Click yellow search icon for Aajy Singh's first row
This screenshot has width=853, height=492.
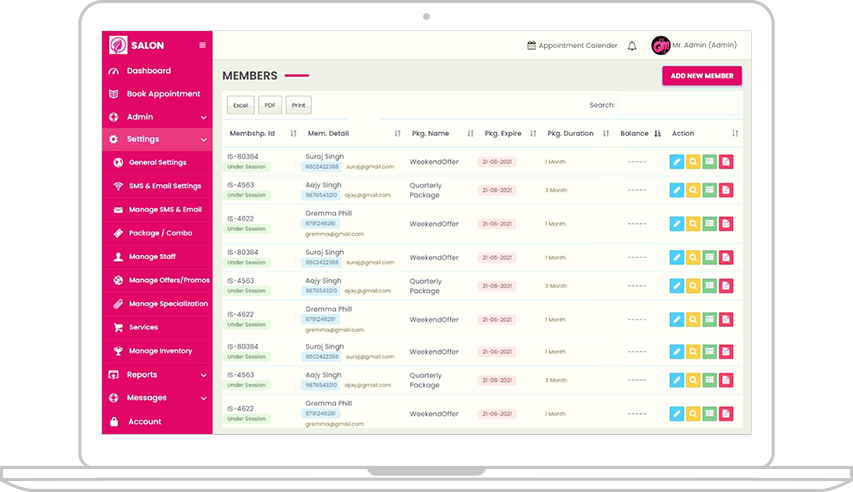coord(693,189)
